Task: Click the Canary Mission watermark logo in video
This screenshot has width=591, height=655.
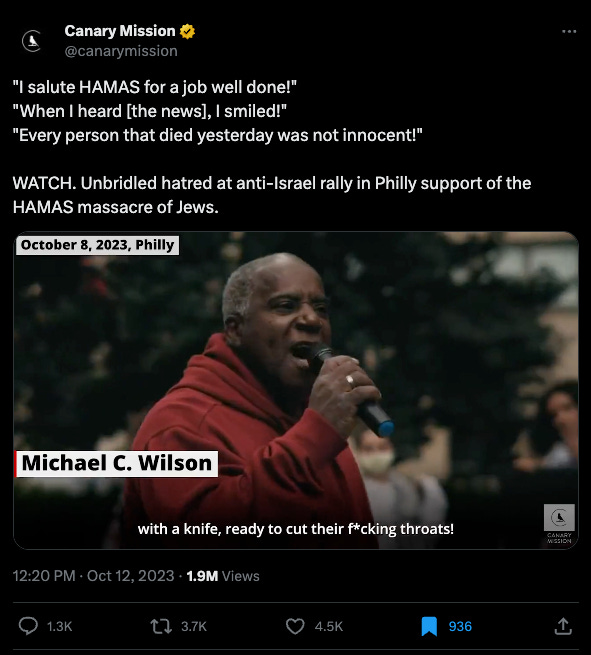Action: [x=559, y=523]
